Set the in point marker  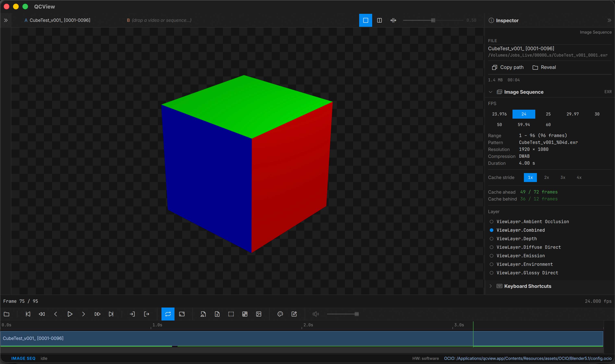click(132, 314)
